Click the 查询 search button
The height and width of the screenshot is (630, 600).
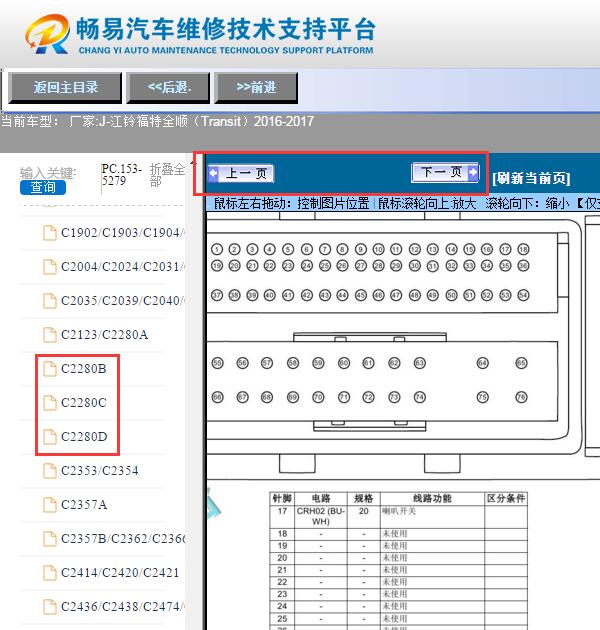pos(43,187)
